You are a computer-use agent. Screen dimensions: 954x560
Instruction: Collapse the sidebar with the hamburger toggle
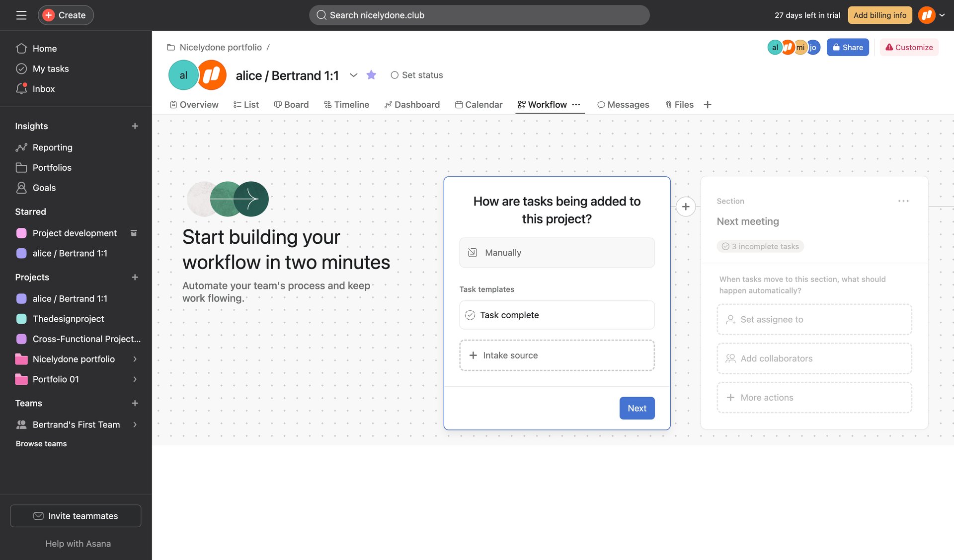pyautogui.click(x=21, y=15)
